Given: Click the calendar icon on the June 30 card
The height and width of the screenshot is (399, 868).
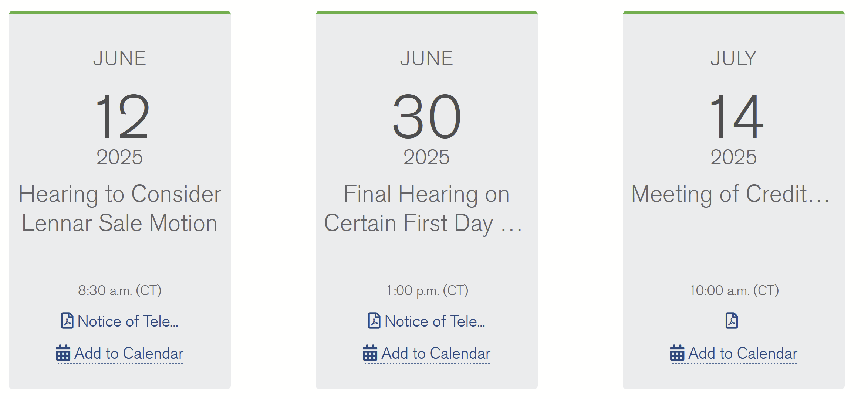Looking at the screenshot, I should coord(370,353).
